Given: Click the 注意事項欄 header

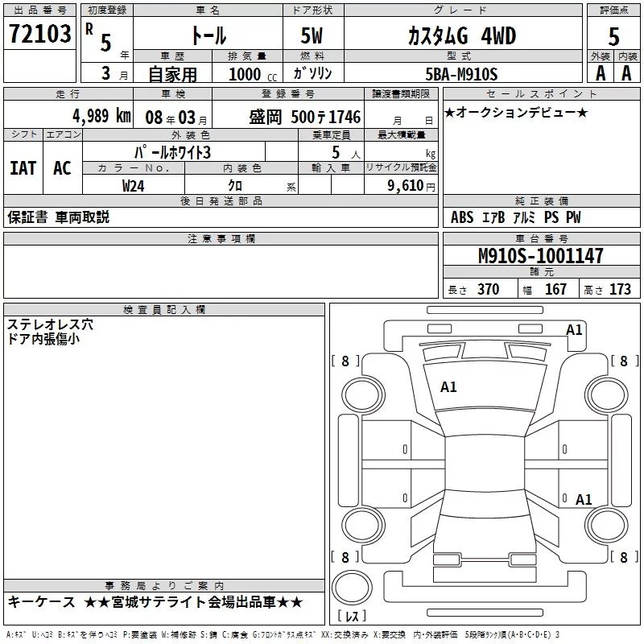Looking at the screenshot, I should [x=221, y=238].
